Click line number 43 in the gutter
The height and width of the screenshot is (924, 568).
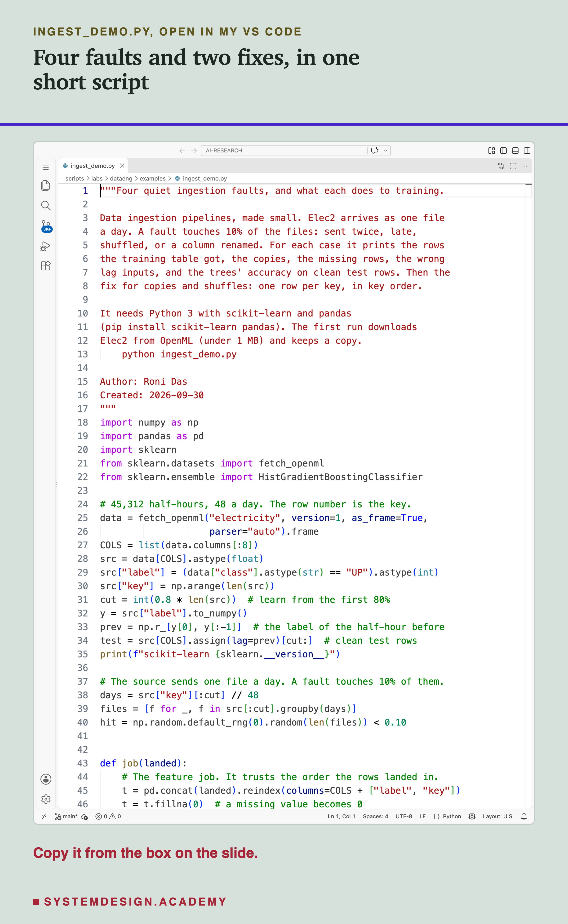(83, 763)
